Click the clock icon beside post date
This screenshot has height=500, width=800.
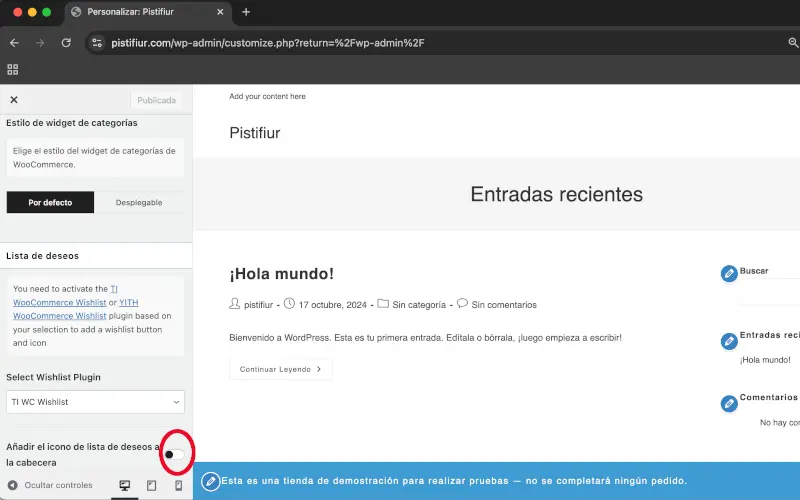pyautogui.click(x=289, y=304)
